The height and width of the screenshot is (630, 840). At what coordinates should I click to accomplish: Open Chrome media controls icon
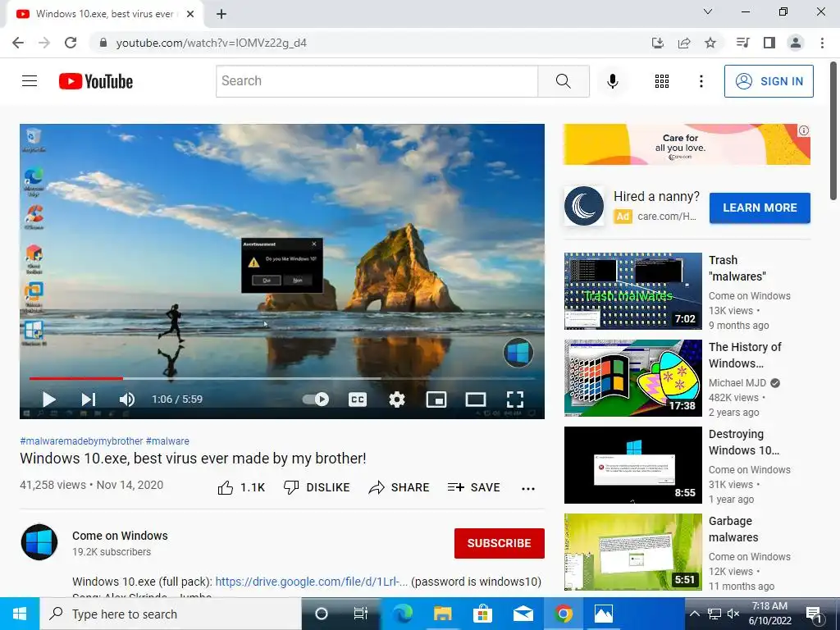pos(742,43)
